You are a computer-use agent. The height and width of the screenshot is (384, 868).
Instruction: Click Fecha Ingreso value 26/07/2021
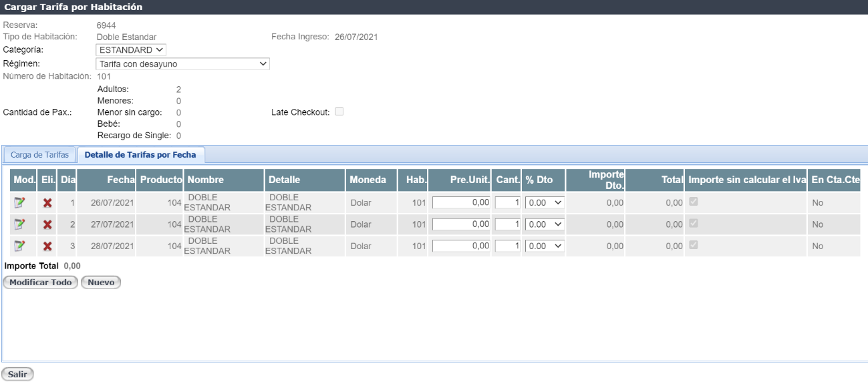tap(356, 37)
